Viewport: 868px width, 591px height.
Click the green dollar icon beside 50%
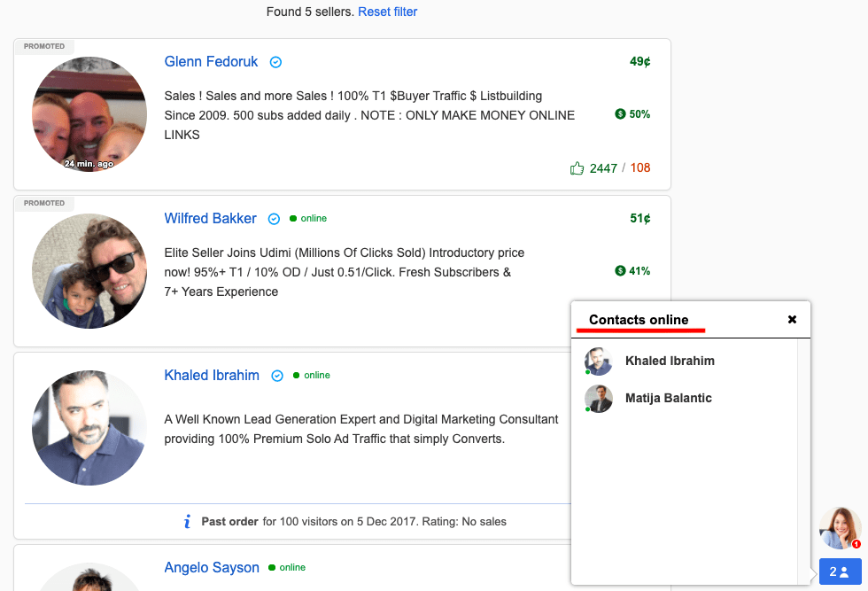(620, 114)
